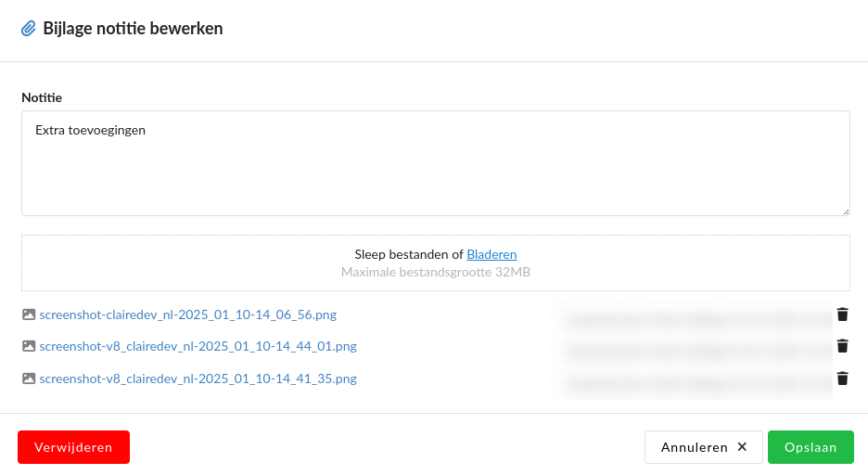
Task: Delete the screenshot-clairedev_nl 14_06_56.png attachment via trash icon
Action: click(842, 315)
